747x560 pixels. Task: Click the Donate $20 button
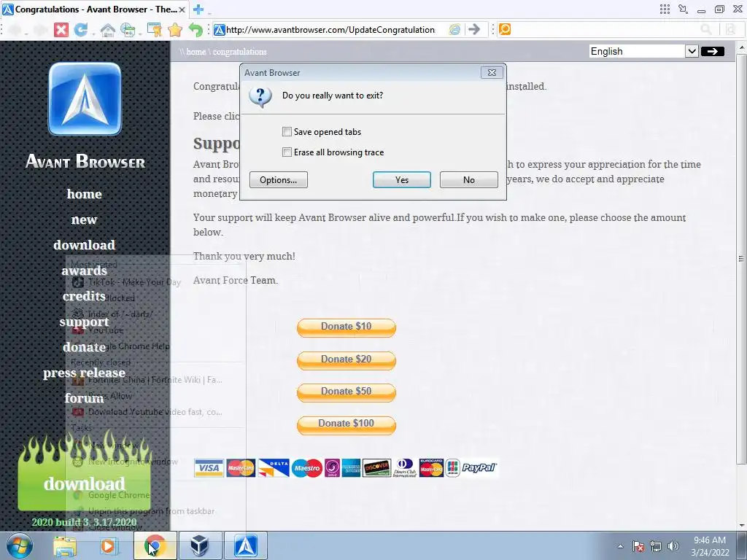(347, 359)
